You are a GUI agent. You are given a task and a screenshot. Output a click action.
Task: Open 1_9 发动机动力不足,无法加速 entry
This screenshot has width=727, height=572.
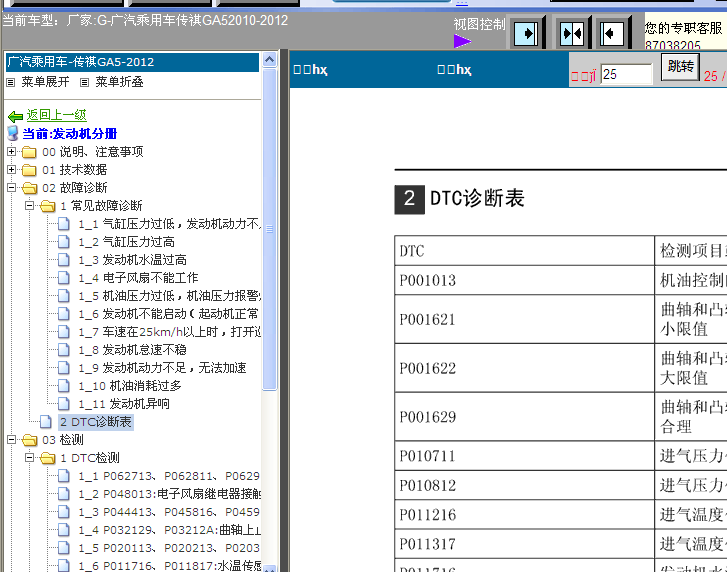(x=162, y=368)
